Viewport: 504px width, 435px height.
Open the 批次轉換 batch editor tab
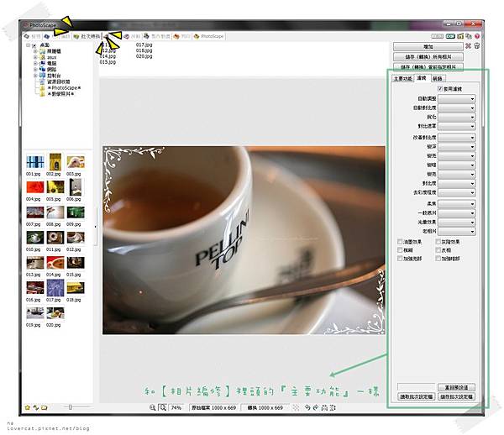tap(87, 36)
